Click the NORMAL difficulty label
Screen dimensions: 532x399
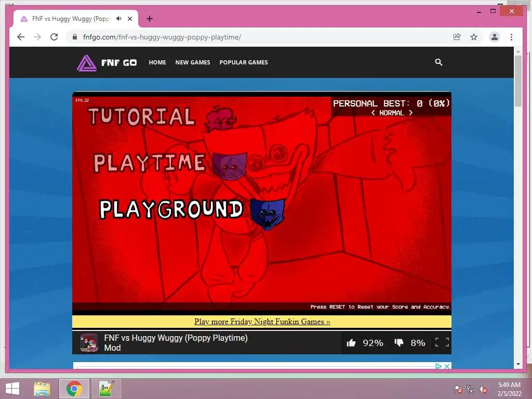[392, 113]
